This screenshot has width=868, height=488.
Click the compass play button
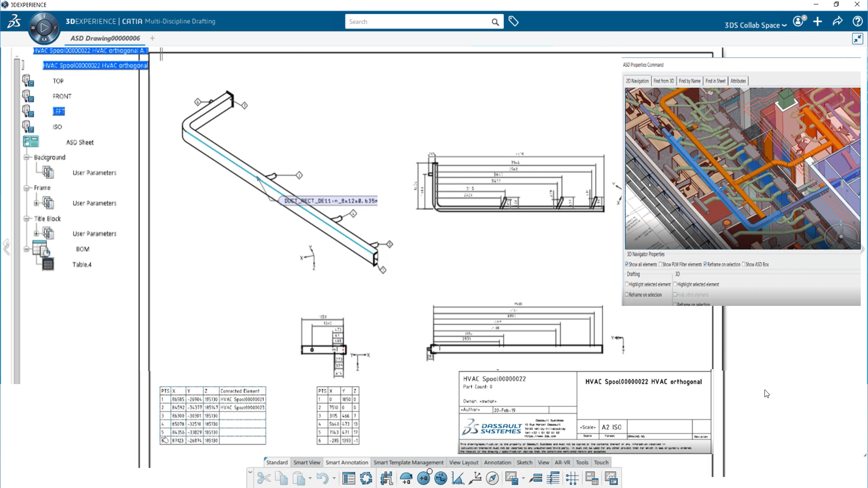tap(44, 28)
